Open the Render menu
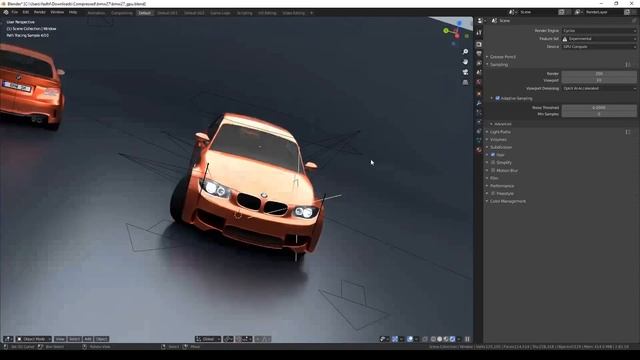Screen dimensions: 640x360 tap(40, 12)
